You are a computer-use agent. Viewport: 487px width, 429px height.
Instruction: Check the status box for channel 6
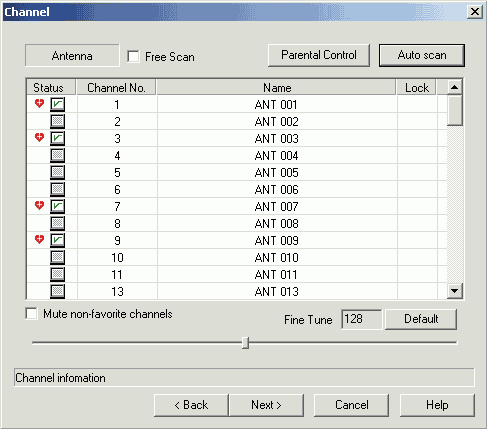pyautogui.click(x=58, y=189)
